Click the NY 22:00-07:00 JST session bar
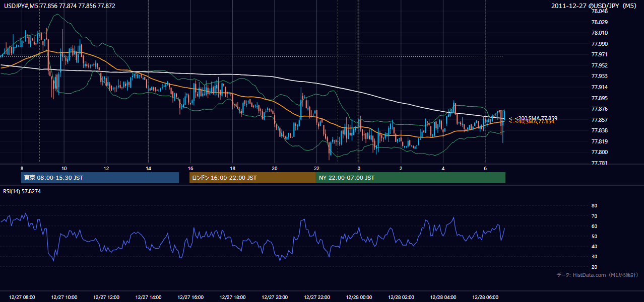This screenshot has width=644, height=302. pos(411,178)
